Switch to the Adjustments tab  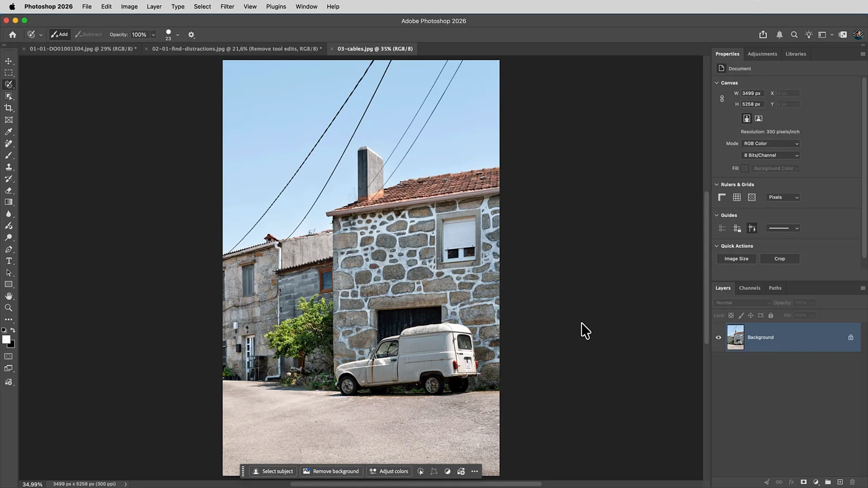click(x=762, y=54)
